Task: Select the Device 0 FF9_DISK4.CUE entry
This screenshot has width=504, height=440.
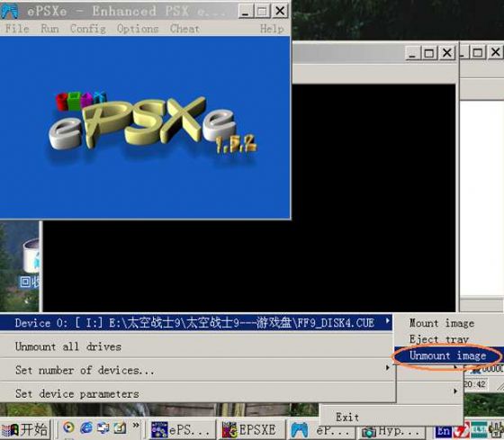Action: (196, 323)
